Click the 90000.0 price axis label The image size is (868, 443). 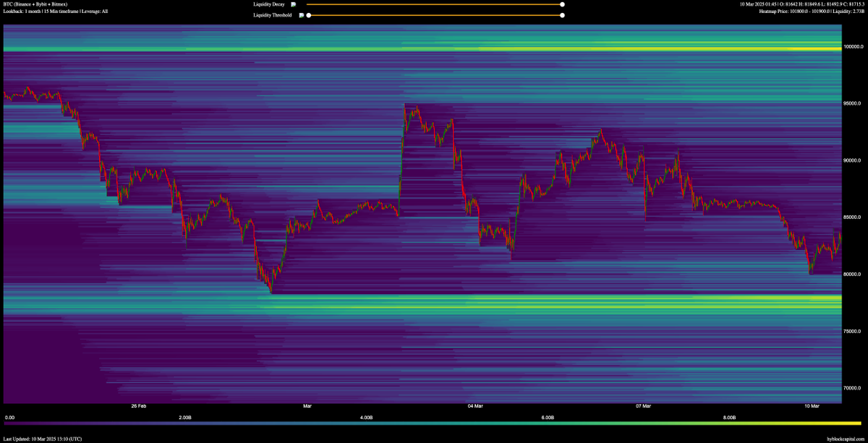point(854,160)
